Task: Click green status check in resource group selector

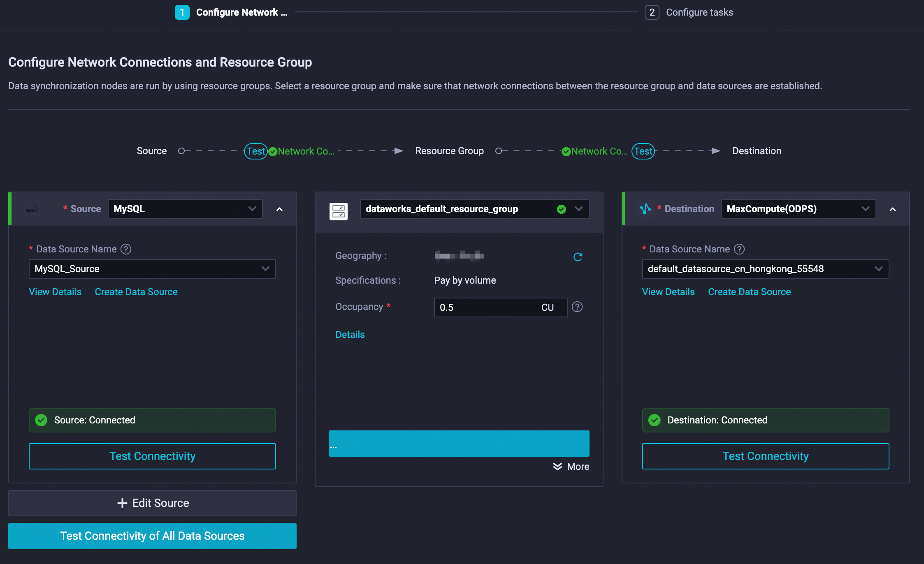Action: (561, 209)
